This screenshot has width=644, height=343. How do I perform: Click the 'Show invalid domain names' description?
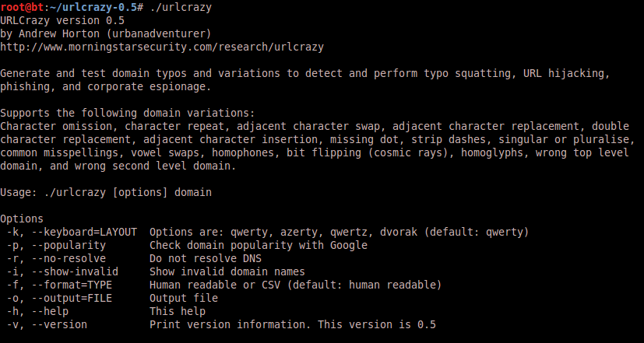[x=227, y=272]
